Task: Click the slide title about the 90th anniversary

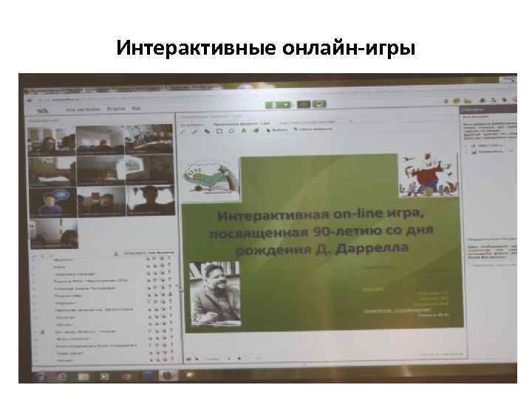Action: point(321,233)
